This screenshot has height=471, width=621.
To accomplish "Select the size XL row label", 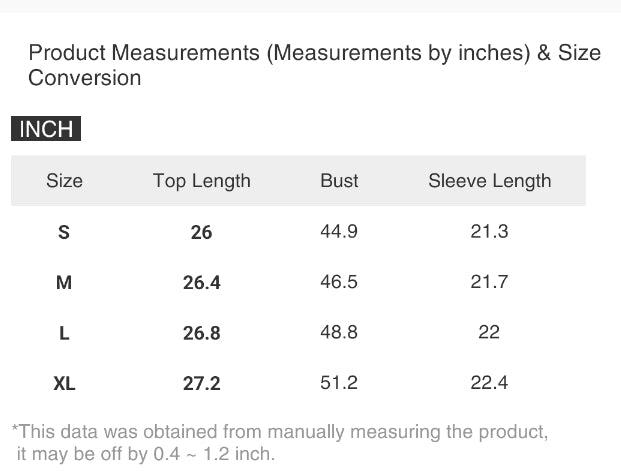I will click(x=64, y=383).
